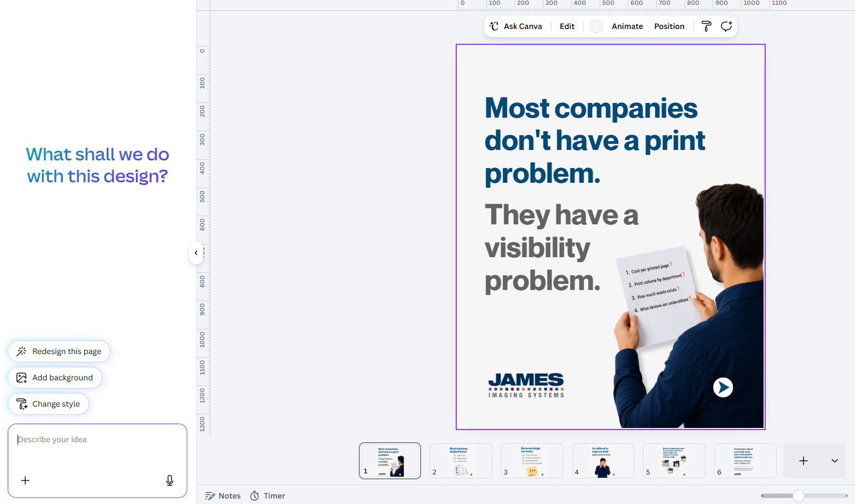Select the 'Most companies don't have a print problem' heading
The image size is (855, 504).
(595, 141)
